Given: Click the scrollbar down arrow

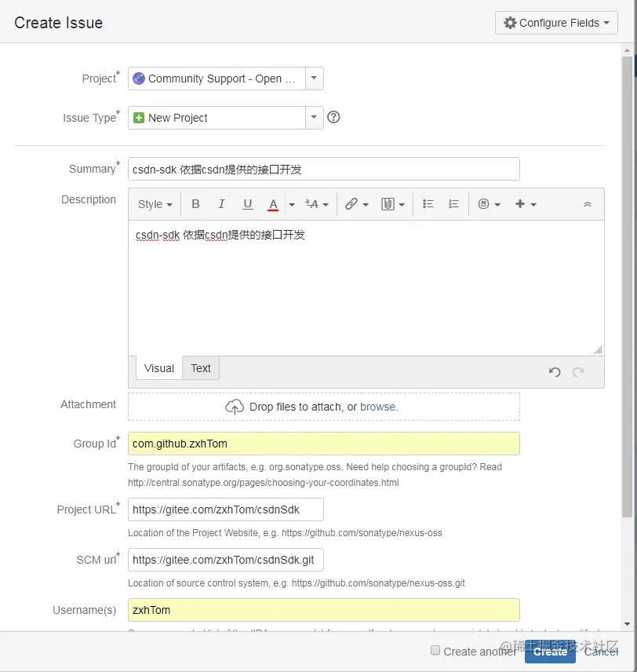Looking at the screenshot, I should 627,624.
